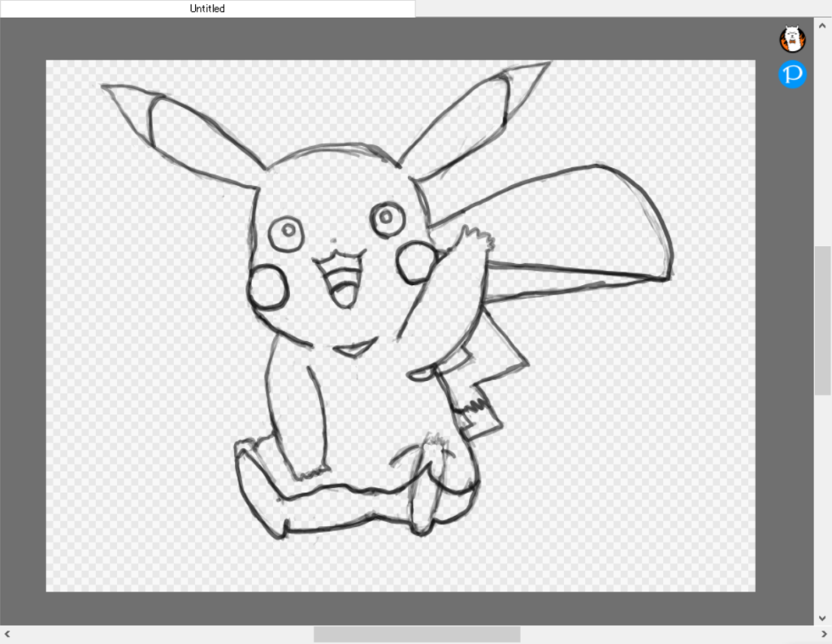The width and height of the screenshot is (832, 644).
Task: Click horizontal scrollbar track right of thumb
Action: (x=666, y=633)
